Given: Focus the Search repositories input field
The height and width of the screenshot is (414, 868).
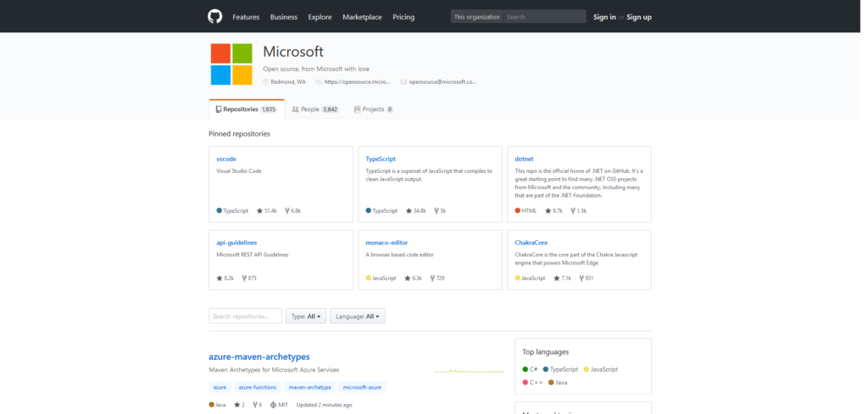Looking at the screenshot, I should 245,316.
